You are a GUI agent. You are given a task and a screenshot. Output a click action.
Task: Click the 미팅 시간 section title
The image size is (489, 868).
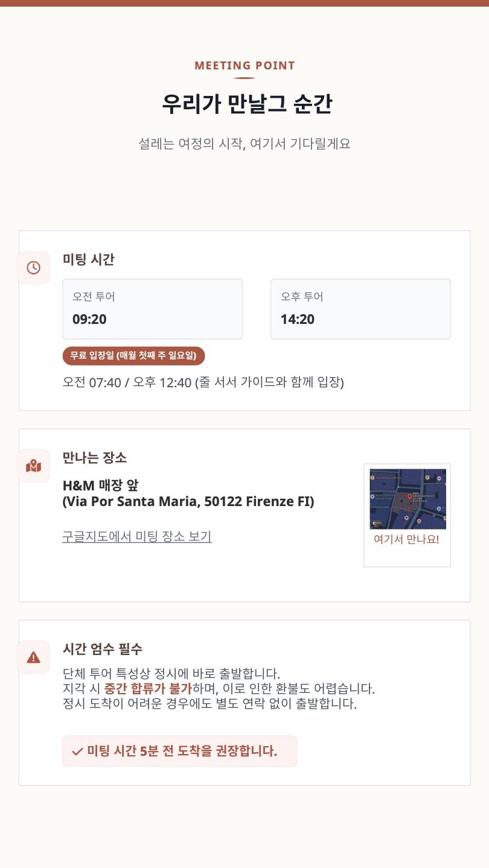89,259
